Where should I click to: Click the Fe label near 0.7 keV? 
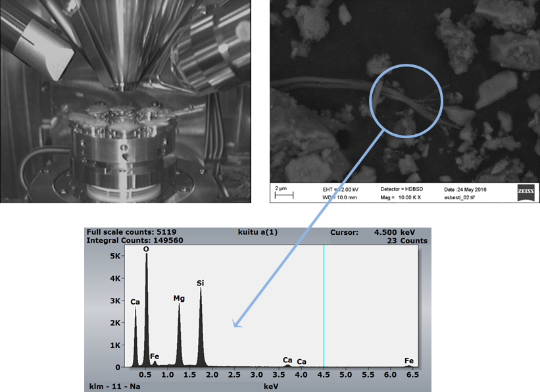tap(155, 356)
